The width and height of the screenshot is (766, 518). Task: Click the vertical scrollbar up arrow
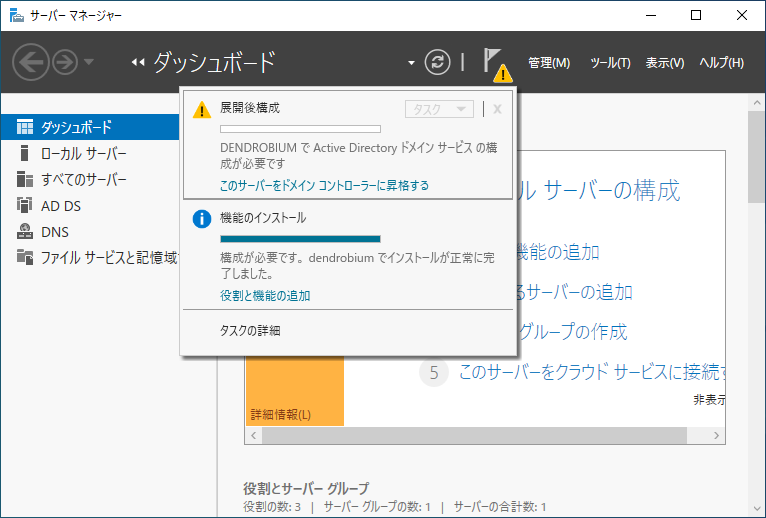point(757,103)
